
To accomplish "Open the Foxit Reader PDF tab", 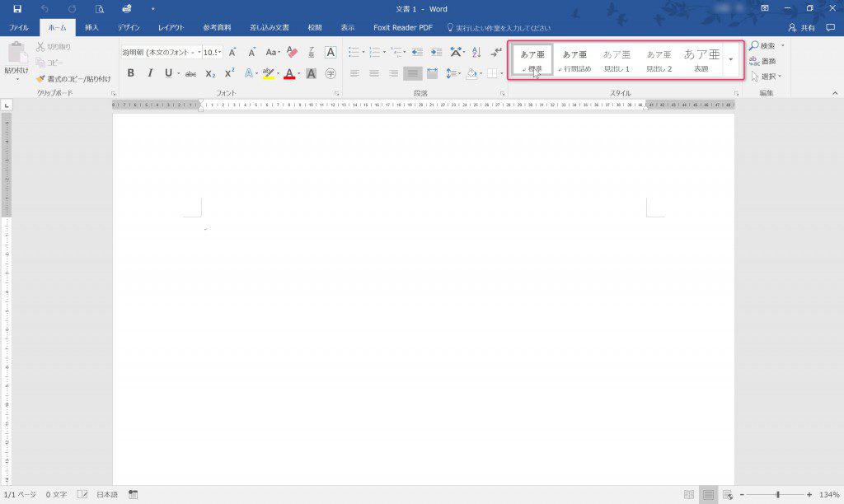I will 403,27.
